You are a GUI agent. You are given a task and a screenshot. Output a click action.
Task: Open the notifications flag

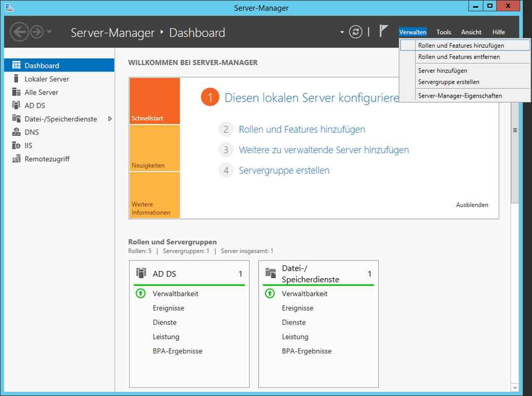point(383,31)
